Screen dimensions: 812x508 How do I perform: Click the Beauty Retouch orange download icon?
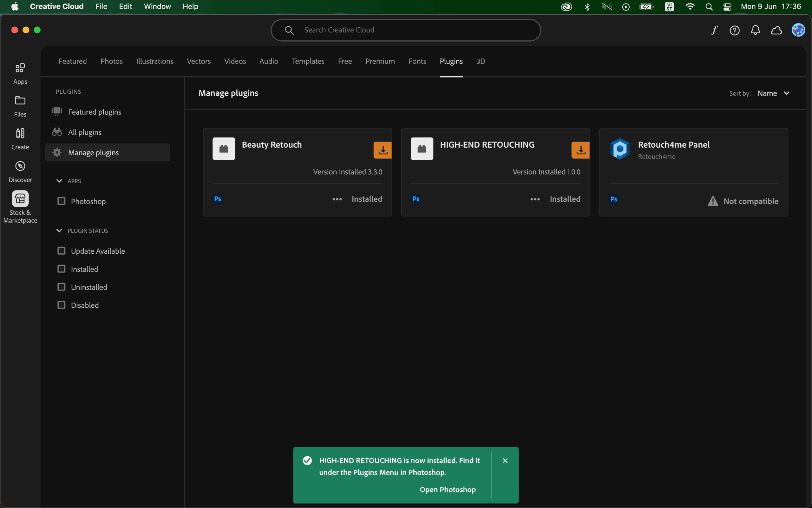click(383, 150)
